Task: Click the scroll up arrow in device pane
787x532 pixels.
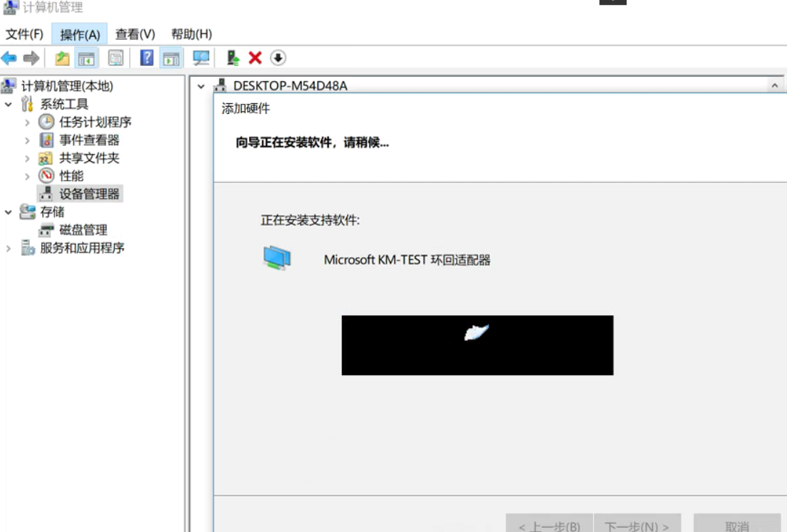Action: 775,86
